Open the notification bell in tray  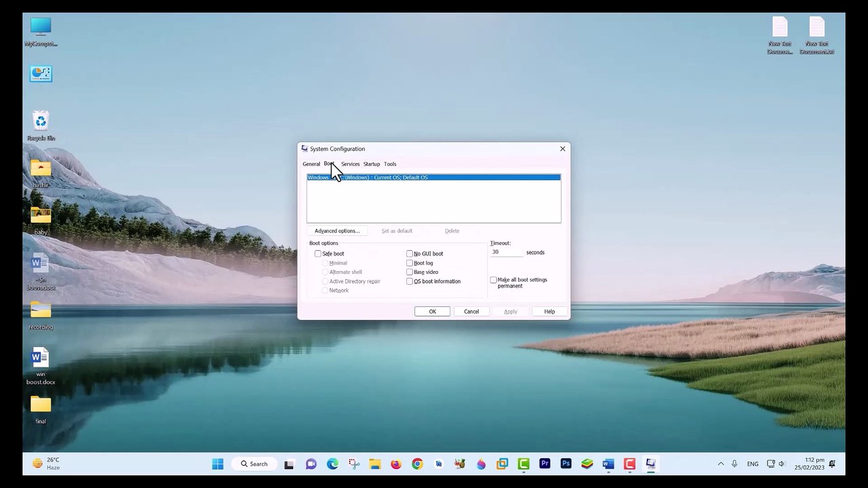coord(832,464)
